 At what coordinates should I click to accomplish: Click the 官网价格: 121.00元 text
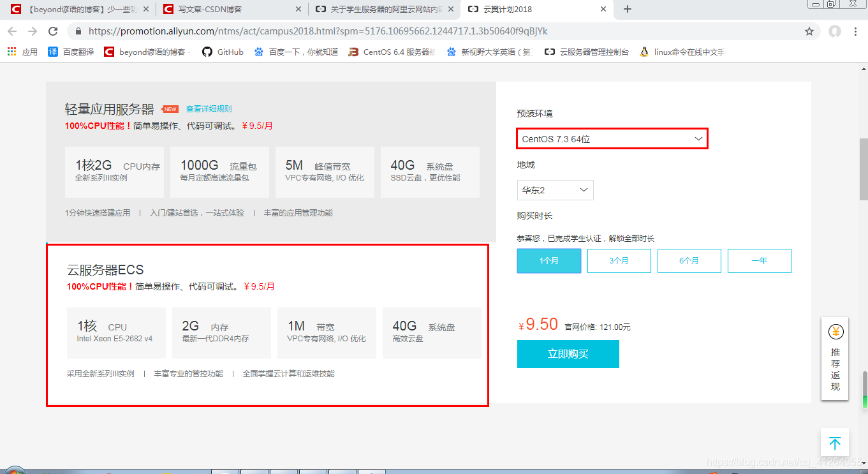pos(598,327)
